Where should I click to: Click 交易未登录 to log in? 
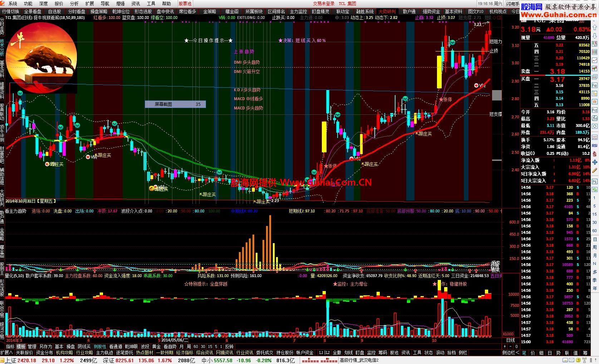[x=324, y=4]
